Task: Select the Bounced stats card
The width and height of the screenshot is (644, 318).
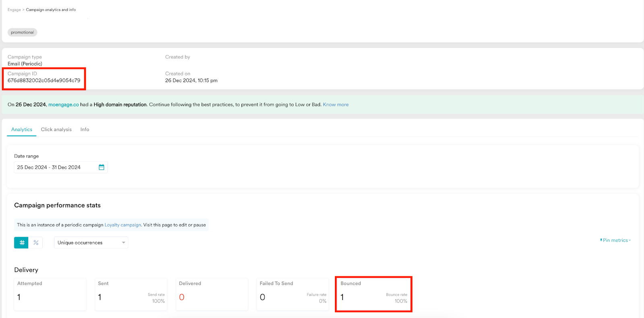Action: [x=374, y=294]
